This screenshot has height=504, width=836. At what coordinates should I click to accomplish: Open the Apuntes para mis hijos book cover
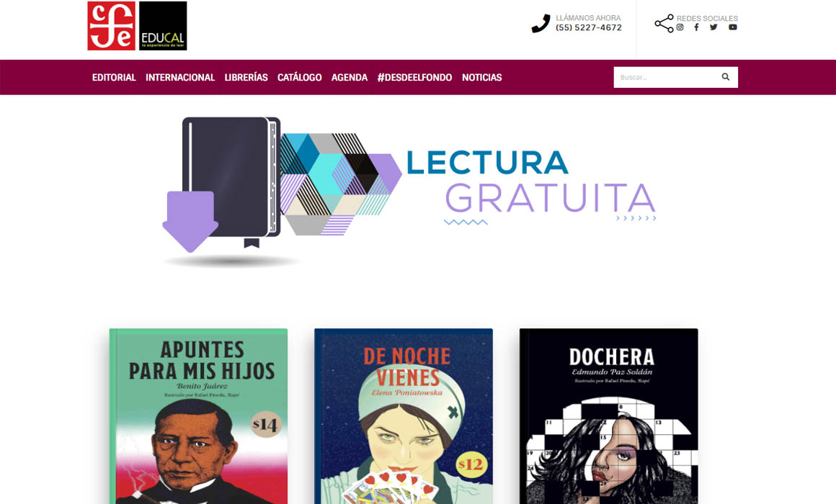click(x=198, y=416)
